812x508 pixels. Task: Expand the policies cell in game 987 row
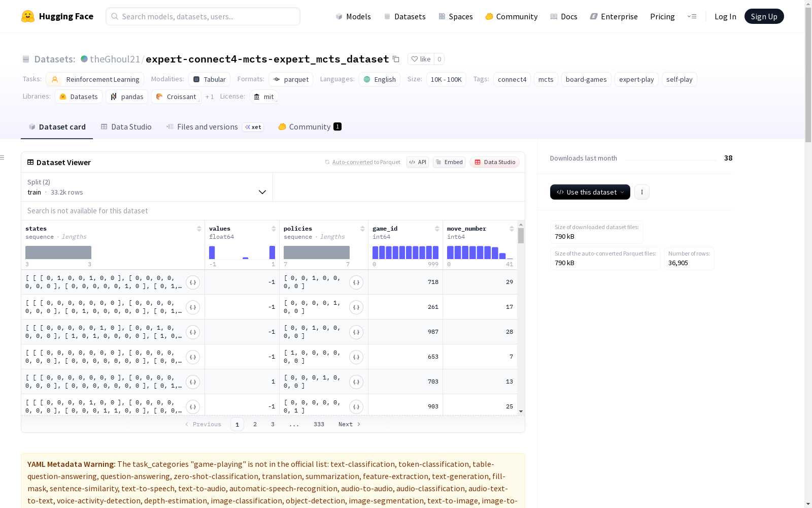[356, 332]
